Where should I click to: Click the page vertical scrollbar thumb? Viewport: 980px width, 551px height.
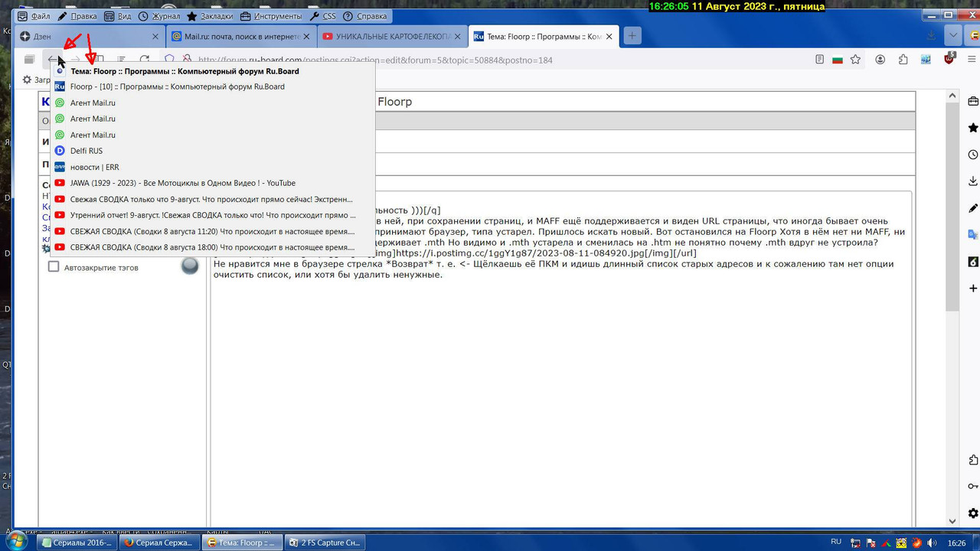coord(953,207)
